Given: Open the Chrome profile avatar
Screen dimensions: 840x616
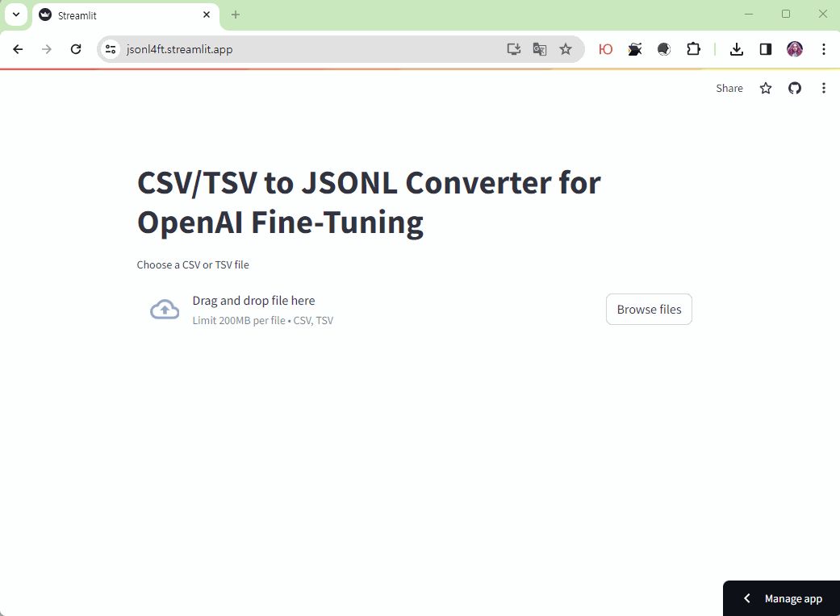Looking at the screenshot, I should (x=795, y=49).
